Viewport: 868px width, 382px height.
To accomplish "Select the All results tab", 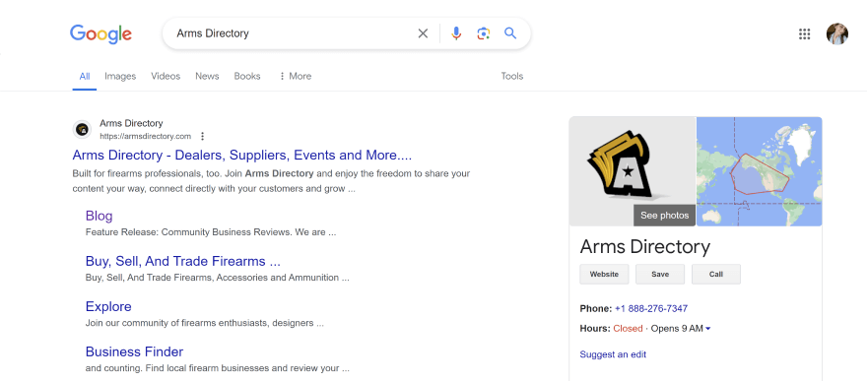I will click(x=84, y=76).
